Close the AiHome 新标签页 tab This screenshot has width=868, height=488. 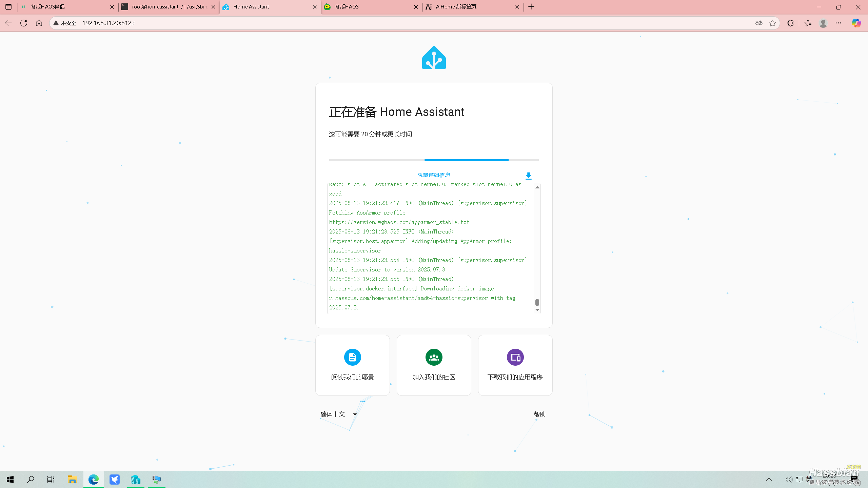point(517,7)
